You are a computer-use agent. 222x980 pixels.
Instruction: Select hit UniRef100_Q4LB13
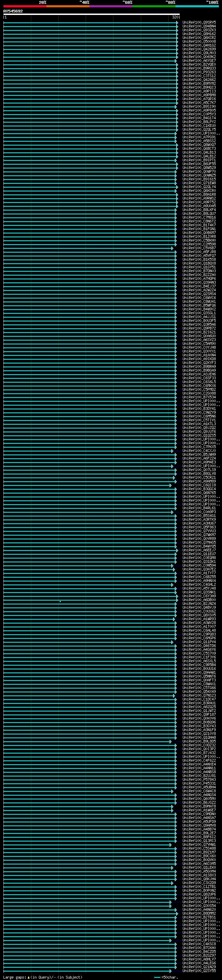tap(199, 152)
